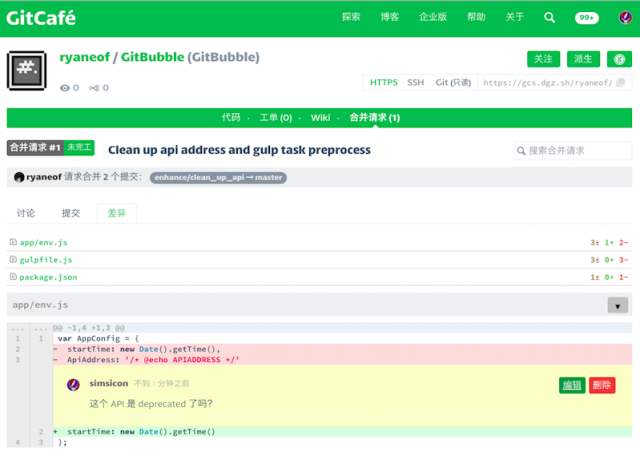Open 企业版 in top navigation
The height and width of the screenshot is (456, 640).
click(433, 17)
